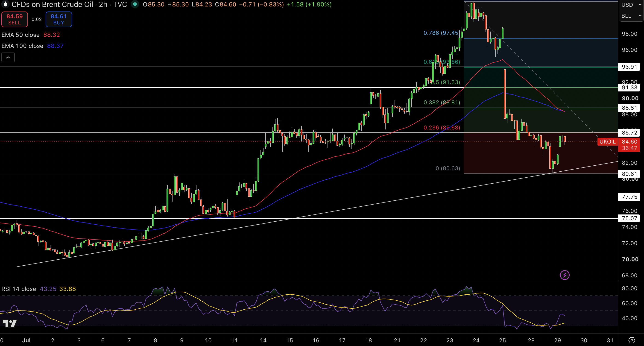Click the 75.07 horizontal line price label
Screen dimensions: 644x346
pyautogui.click(x=629, y=218)
